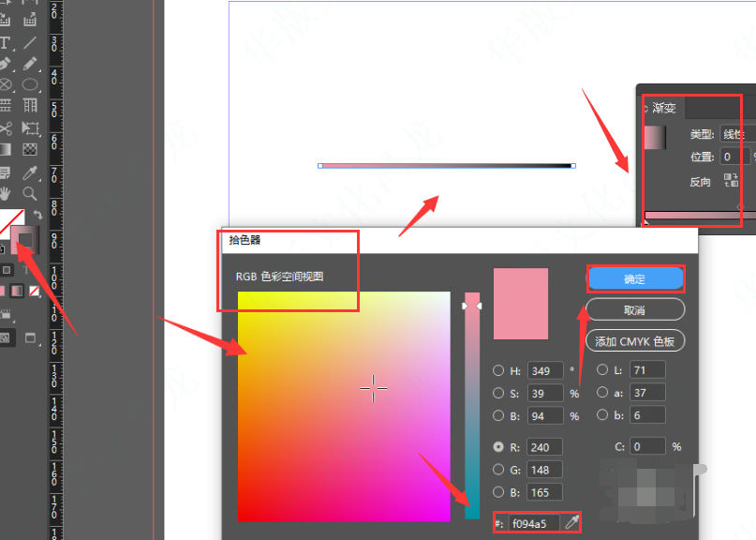Click the R value field 240
756x540 pixels.
pos(544,447)
